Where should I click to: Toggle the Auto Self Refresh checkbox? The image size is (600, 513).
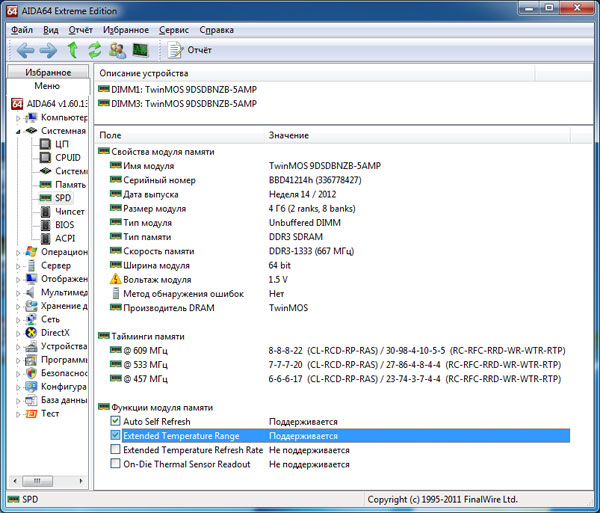115,421
